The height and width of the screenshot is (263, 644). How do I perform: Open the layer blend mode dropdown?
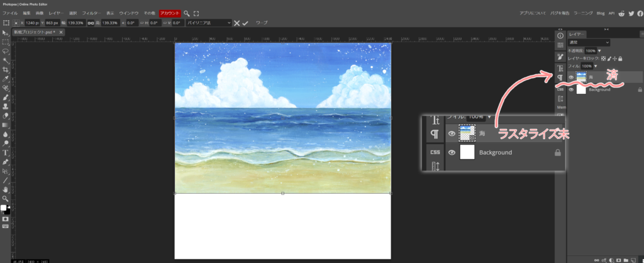coord(589,43)
